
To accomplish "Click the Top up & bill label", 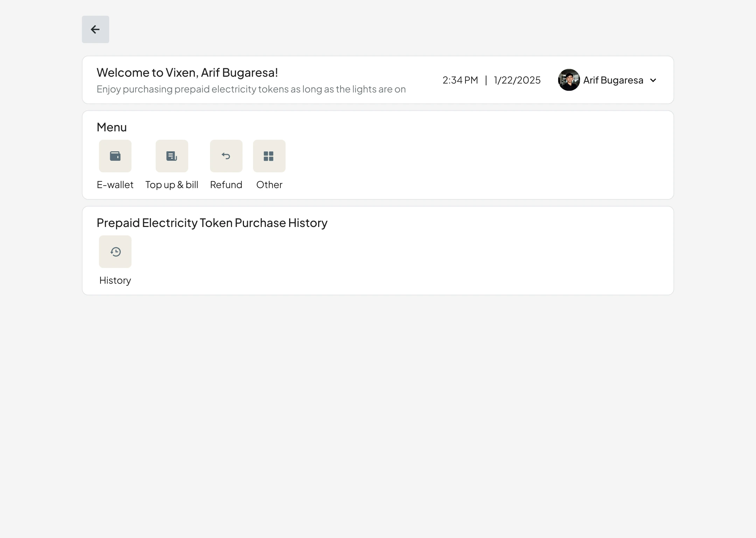I will [x=172, y=185].
